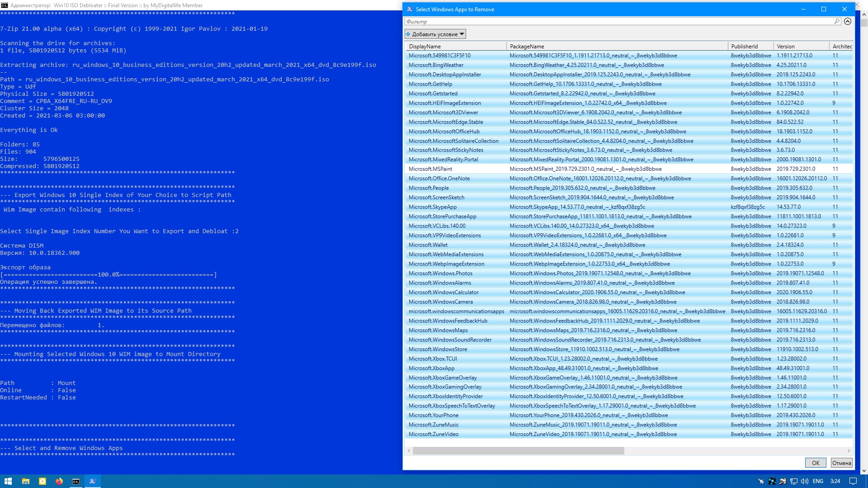This screenshot has height=488, width=868.
Task: Click the search magnifier in filter box
Action: tap(837, 21)
